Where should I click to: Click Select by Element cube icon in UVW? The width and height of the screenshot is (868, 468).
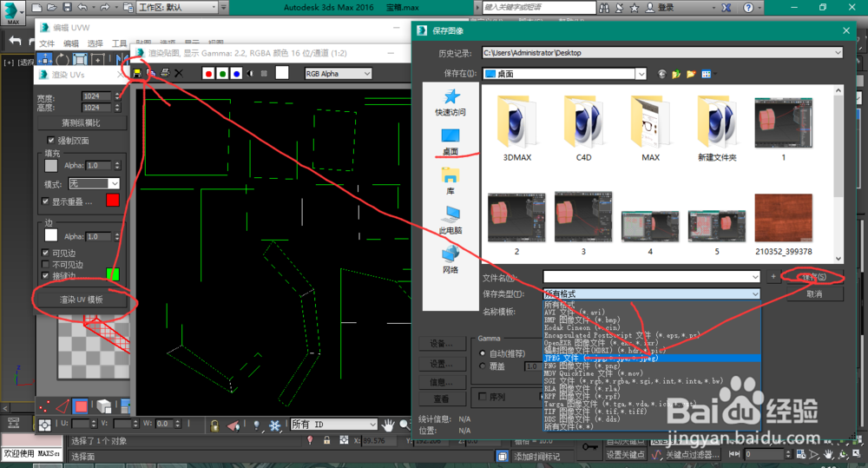(103, 407)
